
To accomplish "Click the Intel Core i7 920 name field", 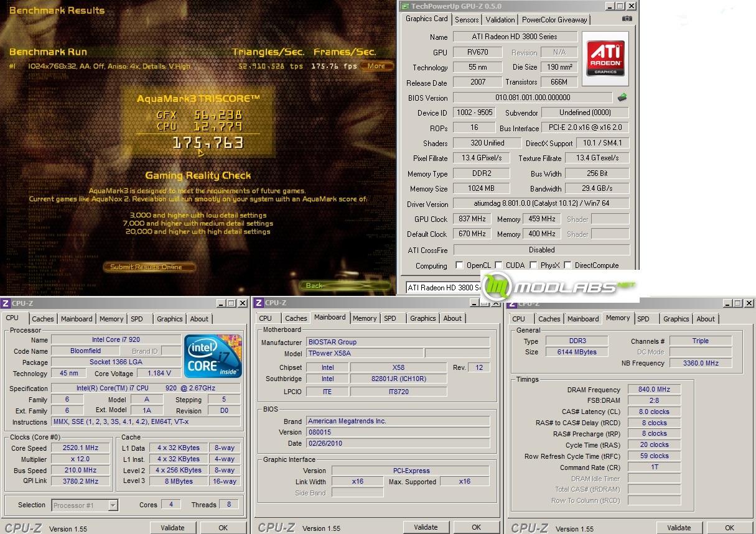I will [116, 340].
